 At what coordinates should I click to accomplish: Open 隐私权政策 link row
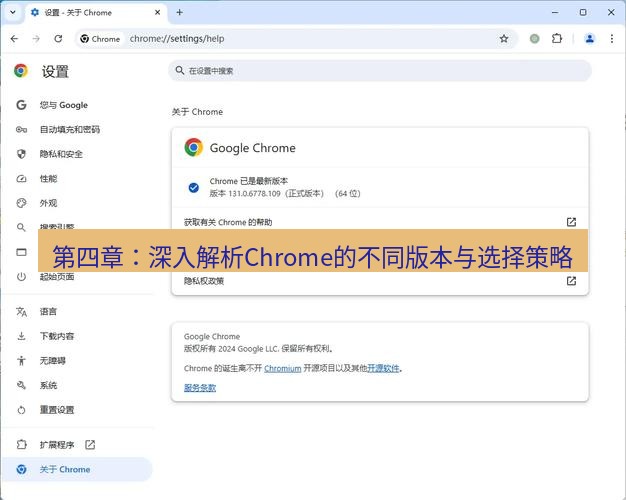click(380, 281)
